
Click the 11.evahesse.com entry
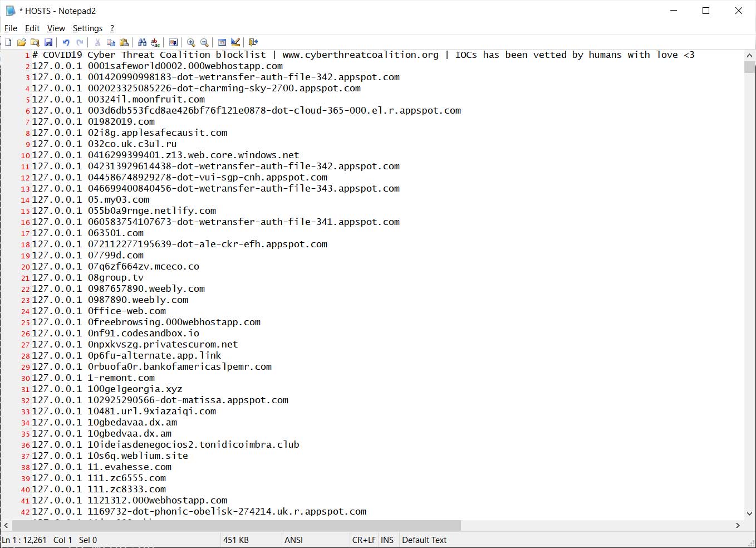tap(130, 467)
